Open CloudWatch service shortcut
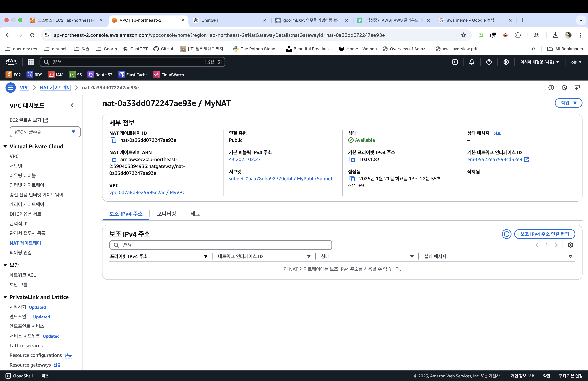The width and height of the screenshot is (588, 381). click(169, 75)
